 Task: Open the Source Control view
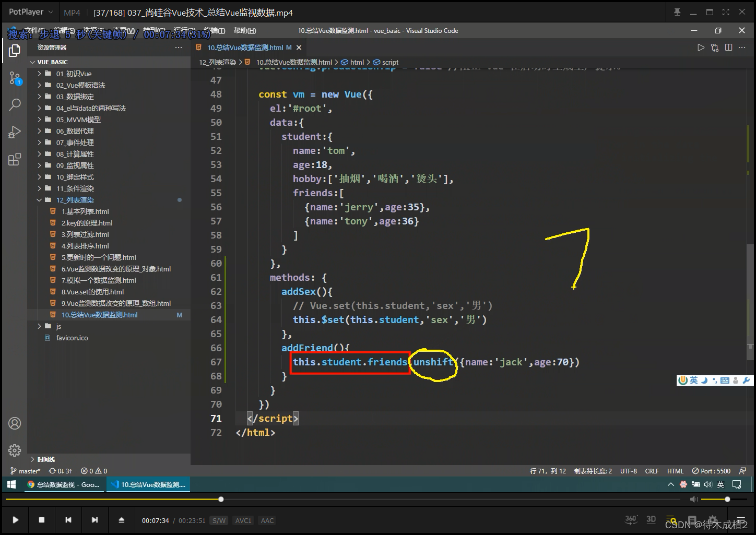[15, 78]
